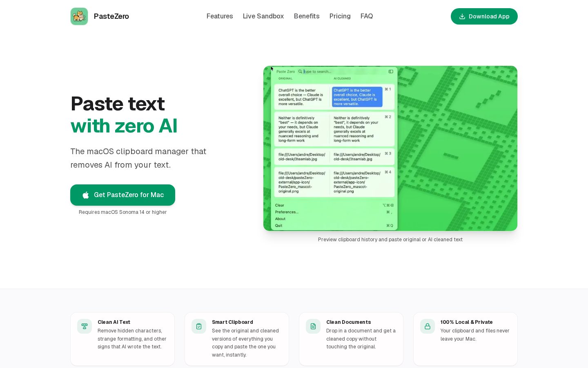Click the "type to search..." field in the preview

(x=318, y=72)
